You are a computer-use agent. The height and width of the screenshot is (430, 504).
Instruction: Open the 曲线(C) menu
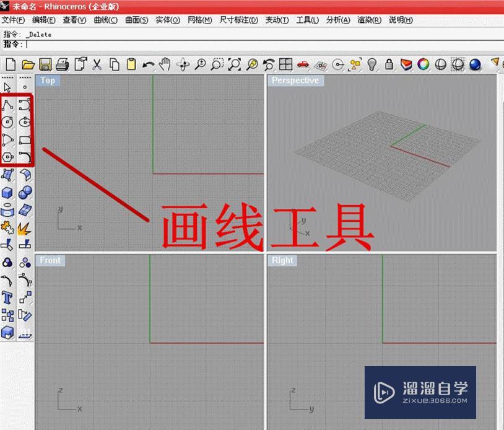click(x=105, y=20)
